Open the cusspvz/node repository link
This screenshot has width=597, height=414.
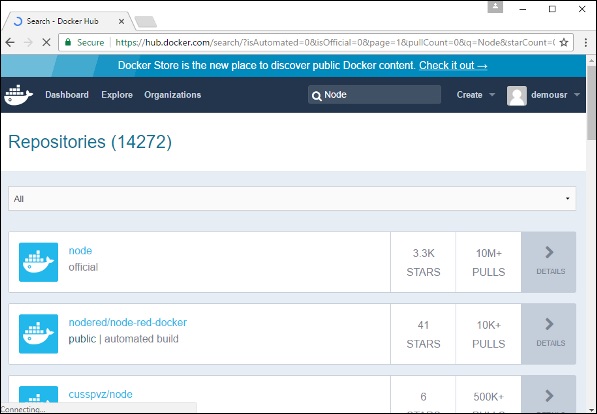point(101,394)
